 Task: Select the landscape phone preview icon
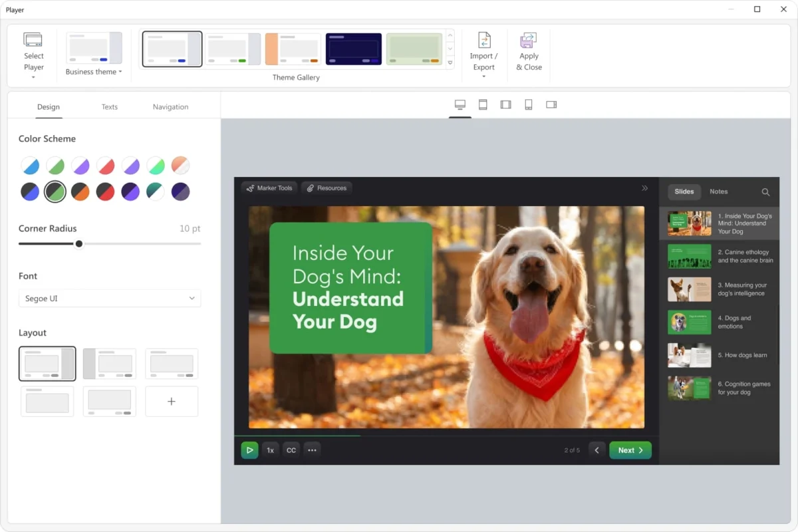click(x=551, y=104)
